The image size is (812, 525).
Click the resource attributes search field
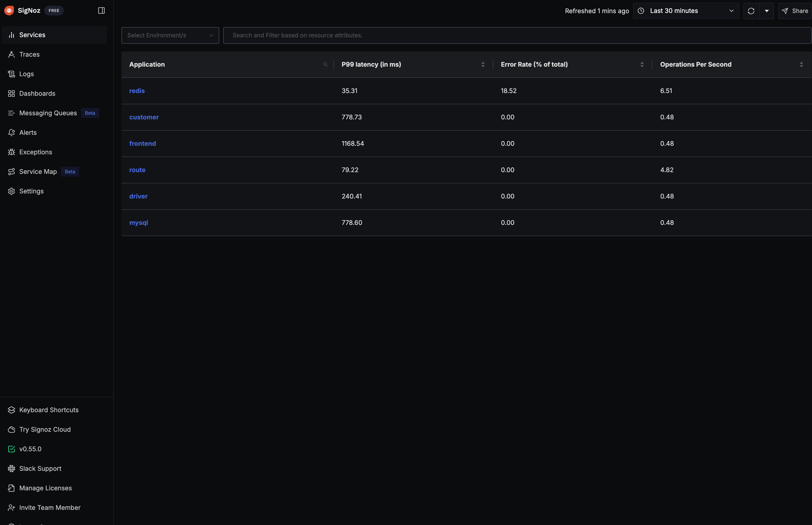click(516, 35)
